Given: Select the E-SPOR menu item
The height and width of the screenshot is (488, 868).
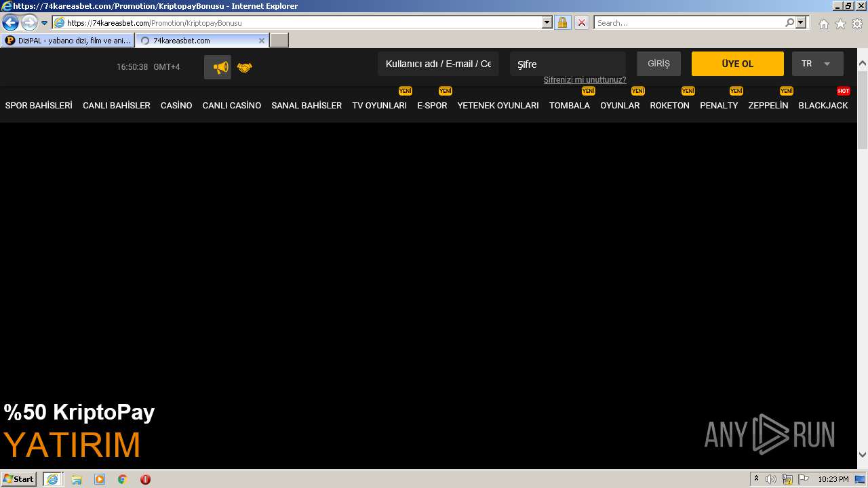Looking at the screenshot, I should point(432,106).
